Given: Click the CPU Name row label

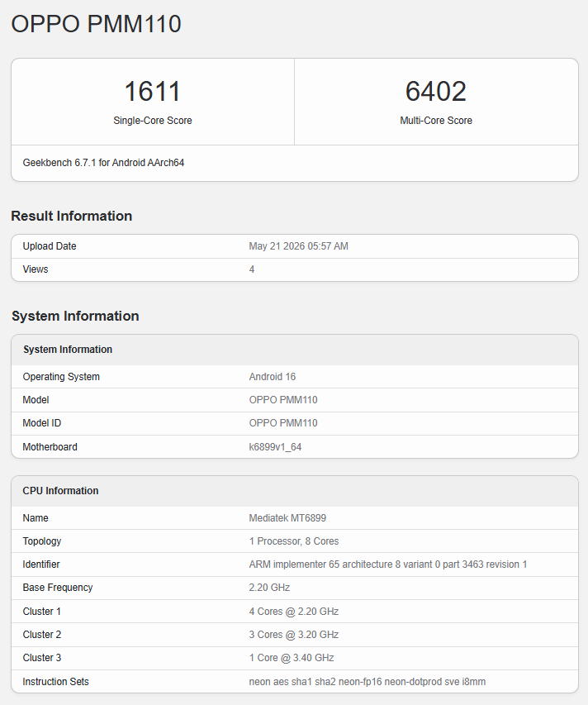Looking at the screenshot, I should (x=36, y=518).
